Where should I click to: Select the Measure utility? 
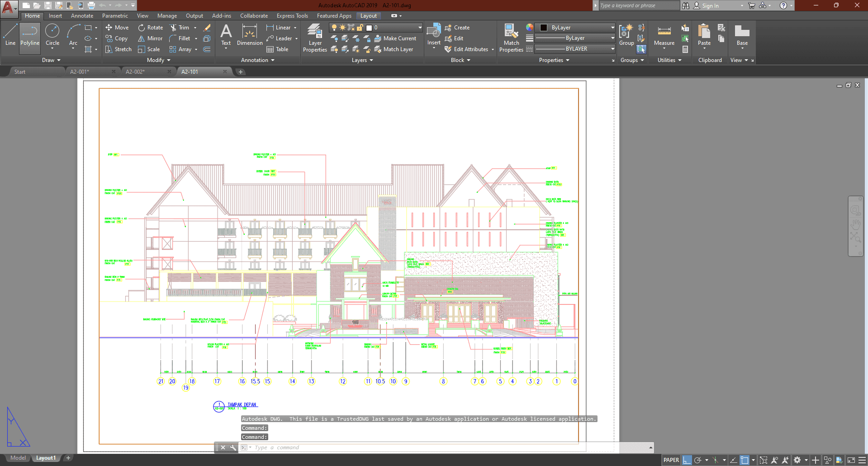(664, 35)
